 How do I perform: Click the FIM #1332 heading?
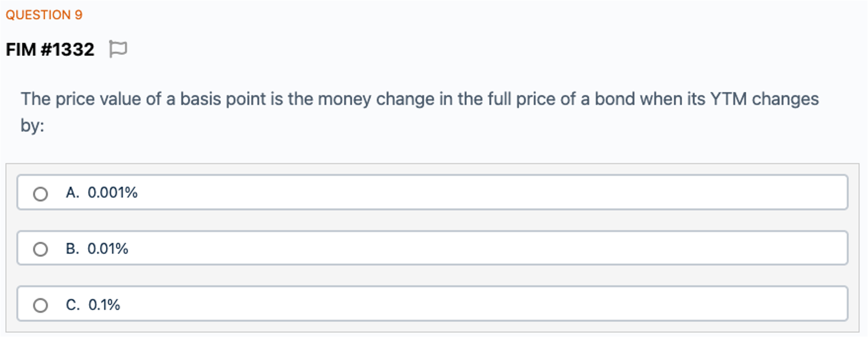pos(50,49)
